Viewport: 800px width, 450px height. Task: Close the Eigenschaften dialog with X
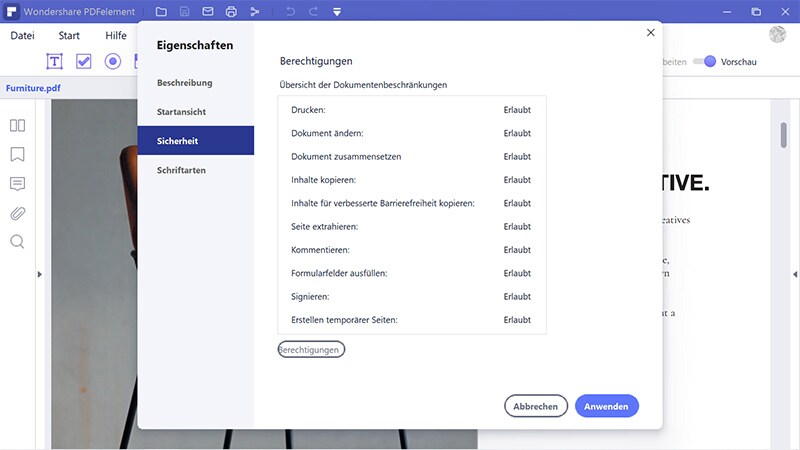pyautogui.click(x=651, y=33)
